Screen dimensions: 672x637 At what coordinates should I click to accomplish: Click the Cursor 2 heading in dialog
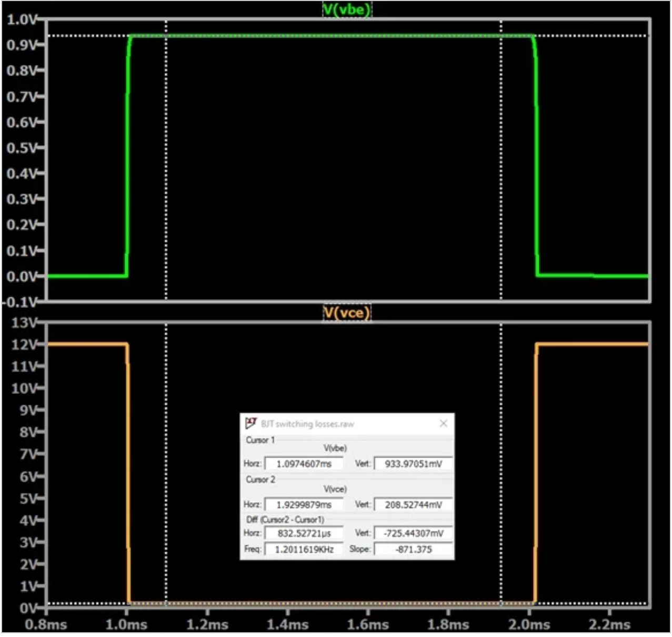[x=260, y=480]
